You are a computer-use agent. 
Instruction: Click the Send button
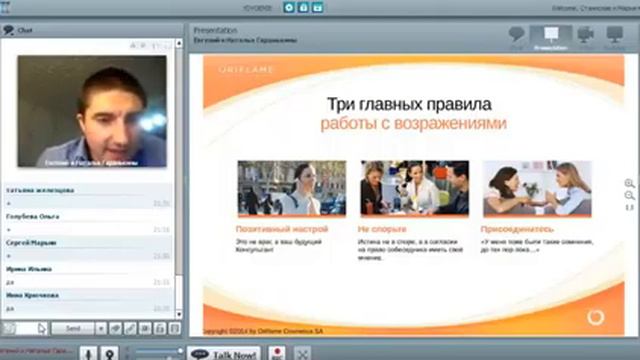pyautogui.click(x=73, y=329)
